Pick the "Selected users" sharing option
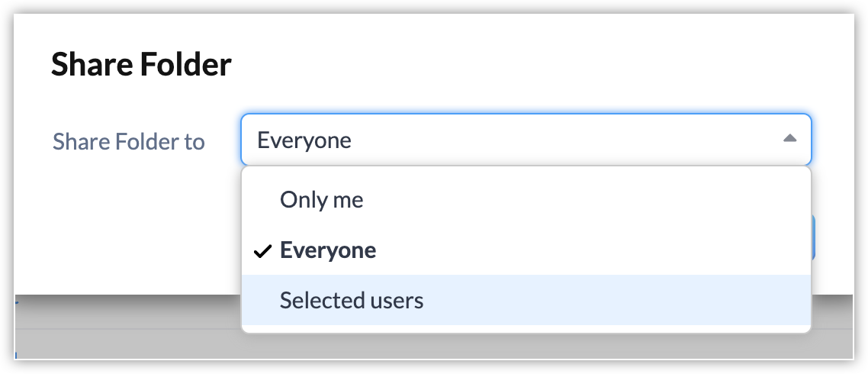The image size is (868, 374). coord(351,300)
